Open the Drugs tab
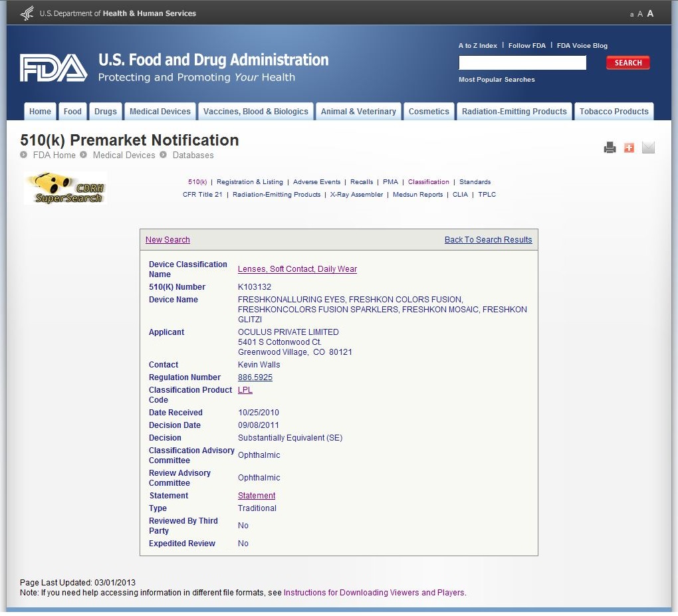Screen dimensions: 678x616 pyautogui.click(x=106, y=112)
